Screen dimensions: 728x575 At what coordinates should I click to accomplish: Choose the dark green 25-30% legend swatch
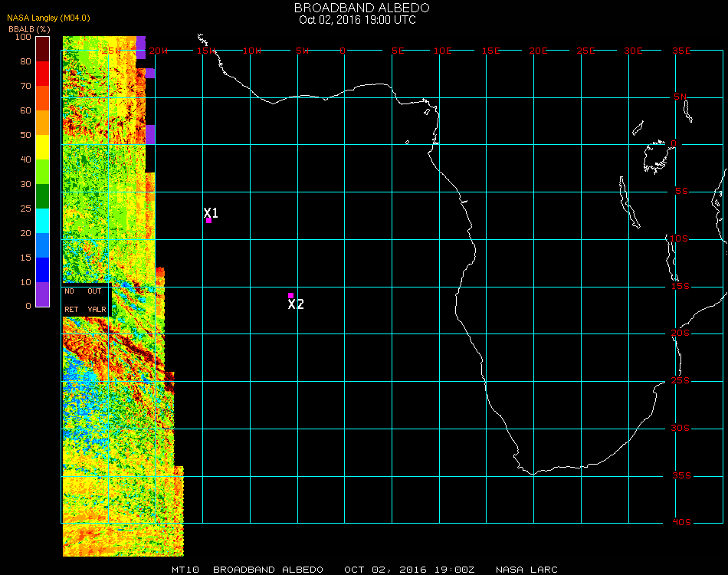point(43,195)
